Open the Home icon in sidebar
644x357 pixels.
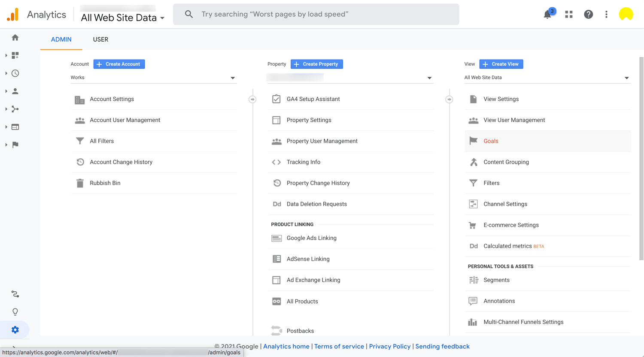coord(15,38)
